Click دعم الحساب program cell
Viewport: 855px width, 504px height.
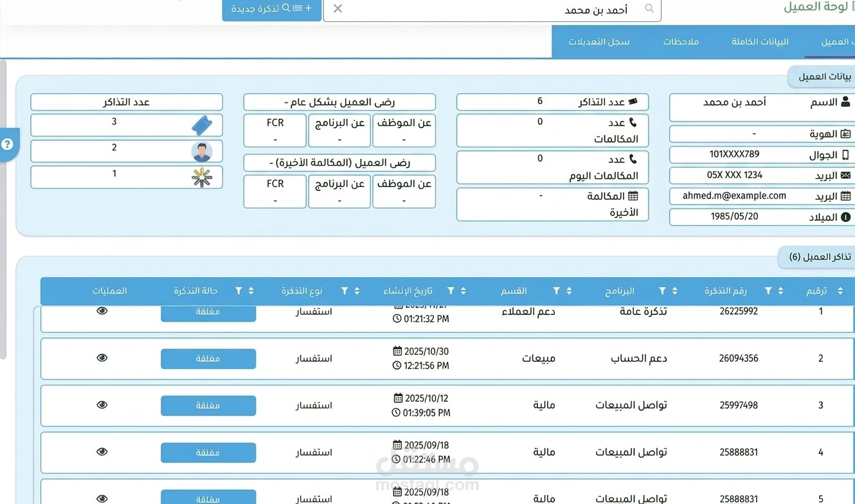[x=638, y=359]
